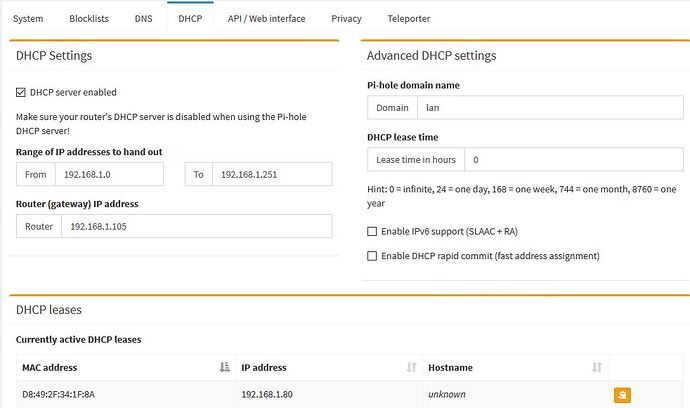
Task: Click the orange copy-lease button for 192.168.1.80
Action: (621, 395)
